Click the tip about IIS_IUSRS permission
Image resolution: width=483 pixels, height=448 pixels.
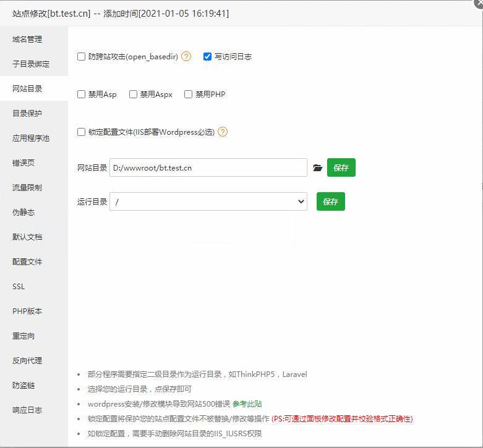click(174, 434)
